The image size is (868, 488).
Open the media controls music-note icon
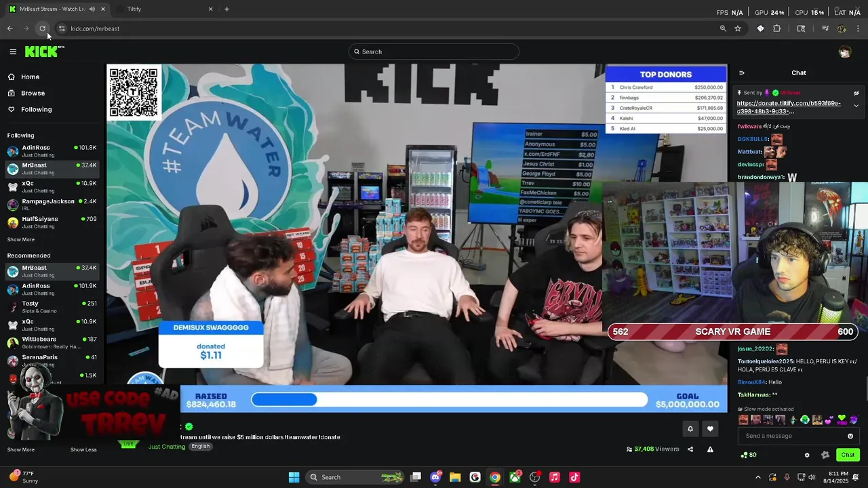(x=825, y=28)
